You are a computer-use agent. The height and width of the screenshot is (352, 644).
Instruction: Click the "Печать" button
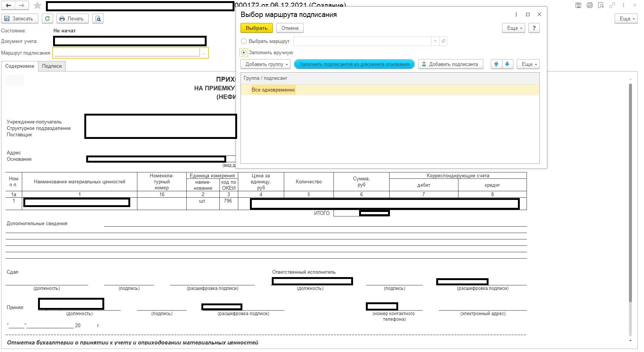[x=73, y=18]
